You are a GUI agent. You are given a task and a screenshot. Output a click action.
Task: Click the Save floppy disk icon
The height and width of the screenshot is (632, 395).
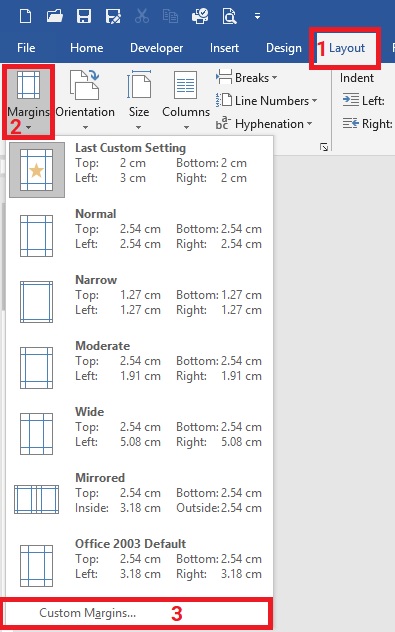pos(84,17)
